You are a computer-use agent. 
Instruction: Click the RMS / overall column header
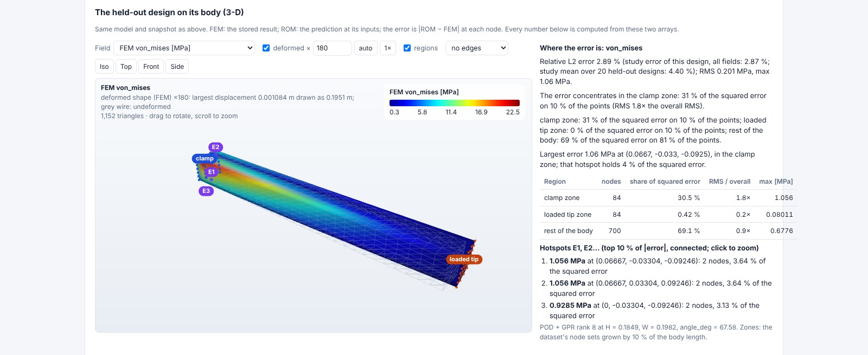730,182
